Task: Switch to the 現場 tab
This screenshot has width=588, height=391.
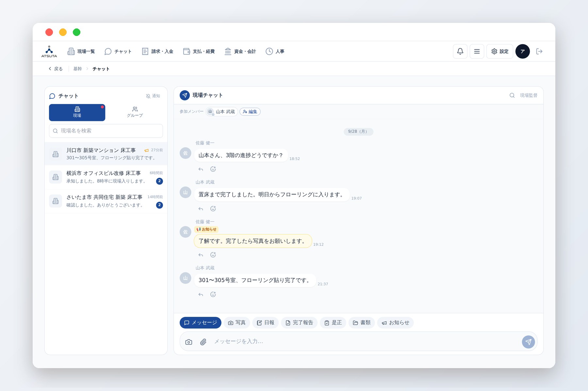Action: [77, 112]
